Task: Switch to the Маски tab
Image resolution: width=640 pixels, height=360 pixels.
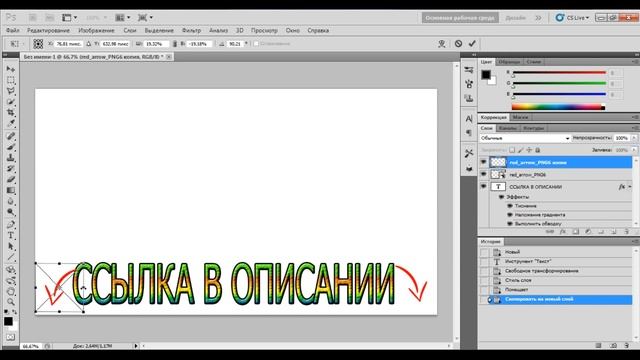Action: [520, 117]
